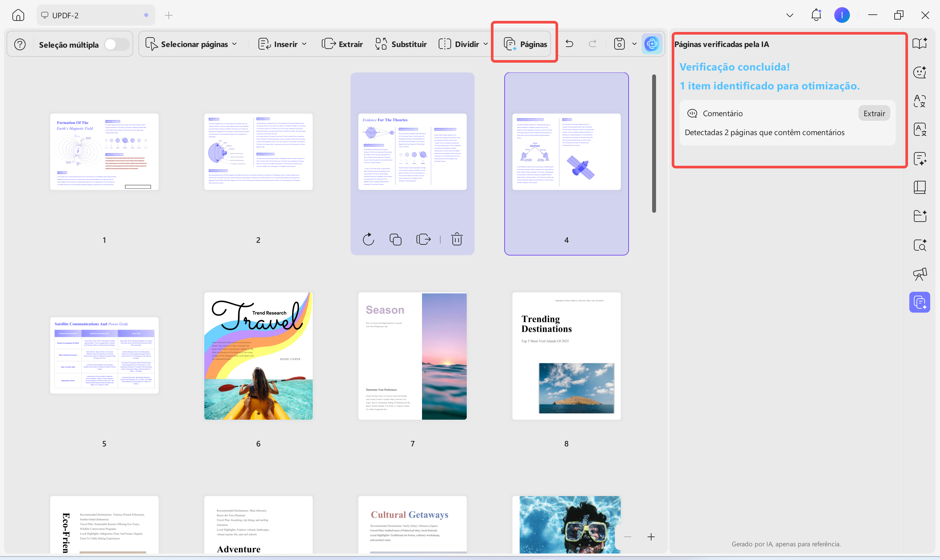The image size is (940, 560).
Task: Open the home screen icon
Action: (x=18, y=15)
